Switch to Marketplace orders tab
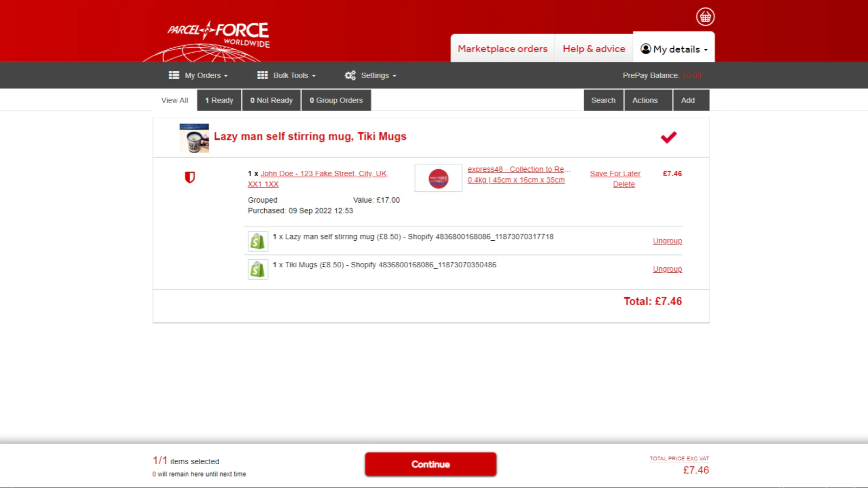The width and height of the screenshot is (868, 488). coord(502,49)
